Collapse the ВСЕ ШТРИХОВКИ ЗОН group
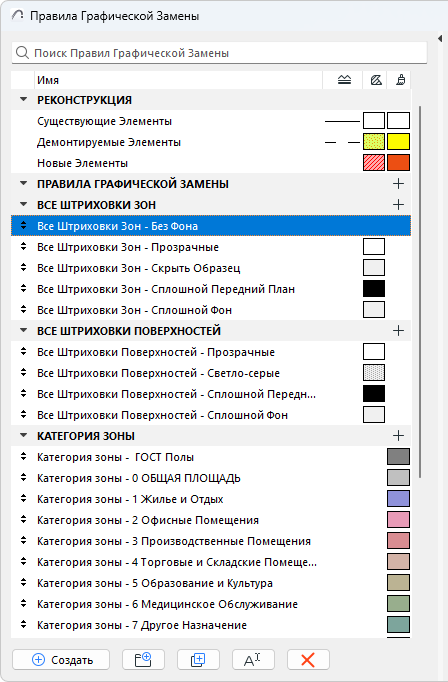 point(23,204)
